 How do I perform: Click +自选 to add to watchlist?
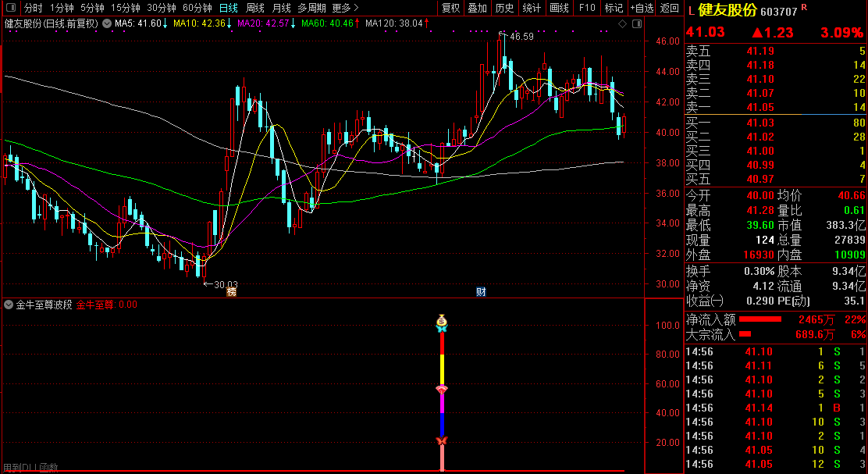pos(642,8)
